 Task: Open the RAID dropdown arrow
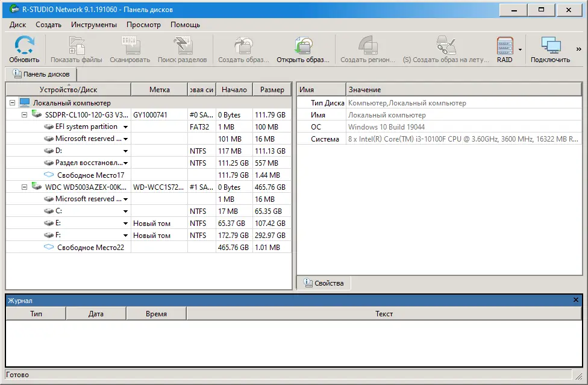click(x=520, y=49)
